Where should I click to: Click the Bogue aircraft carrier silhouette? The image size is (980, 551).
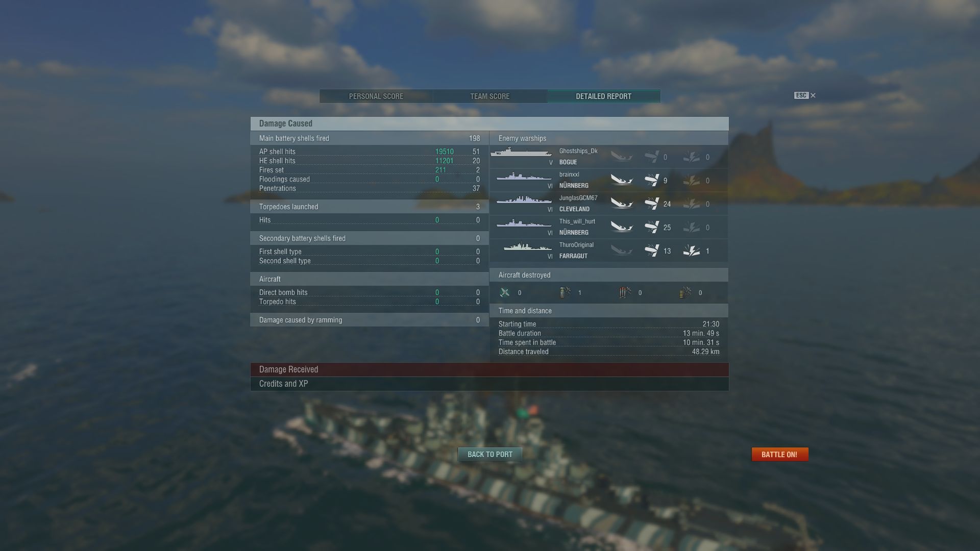tap(521, 153)
